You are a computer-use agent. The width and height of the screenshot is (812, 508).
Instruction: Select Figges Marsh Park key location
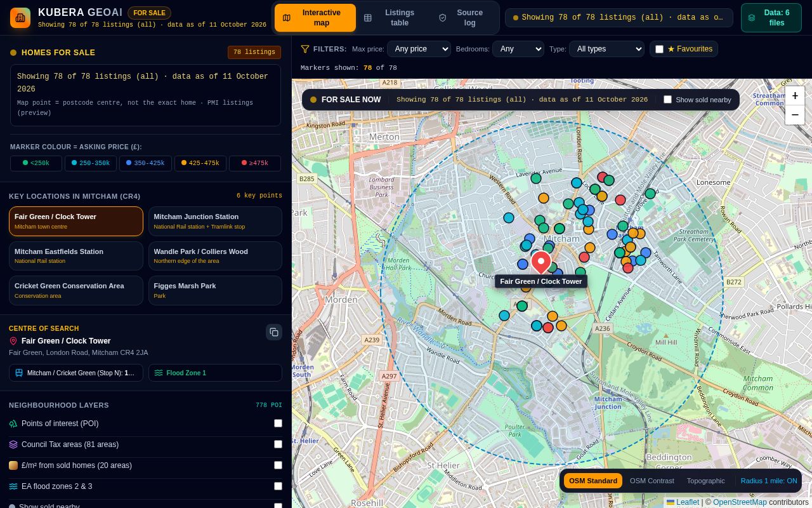215,291
